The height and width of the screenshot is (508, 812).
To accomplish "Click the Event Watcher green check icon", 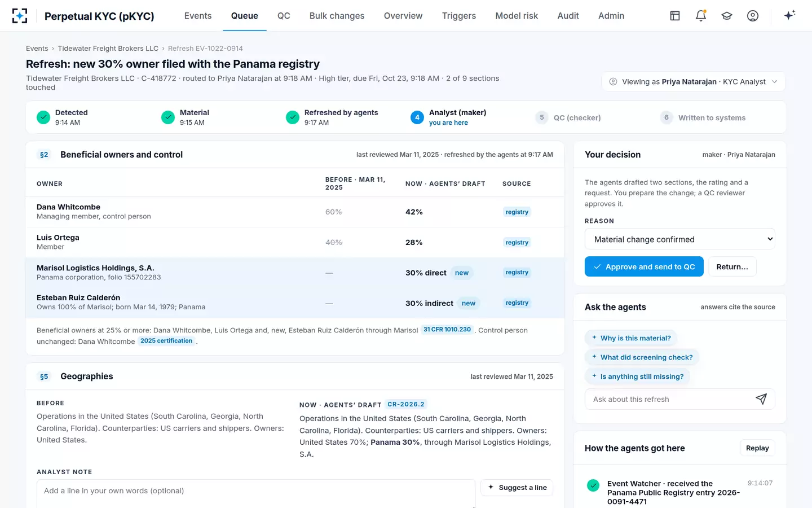I will [593, 485].
